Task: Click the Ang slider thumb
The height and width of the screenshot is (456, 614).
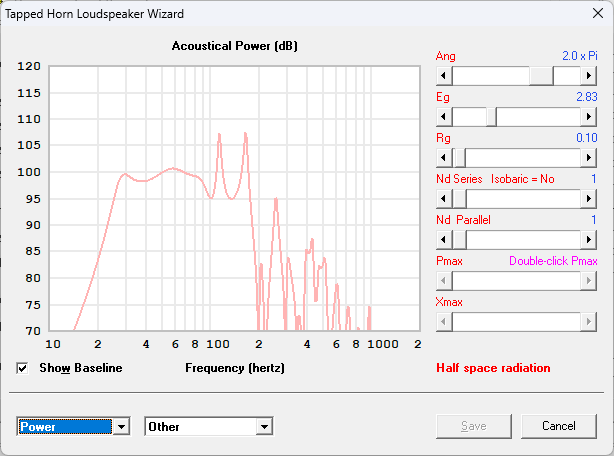Action: 541,76
